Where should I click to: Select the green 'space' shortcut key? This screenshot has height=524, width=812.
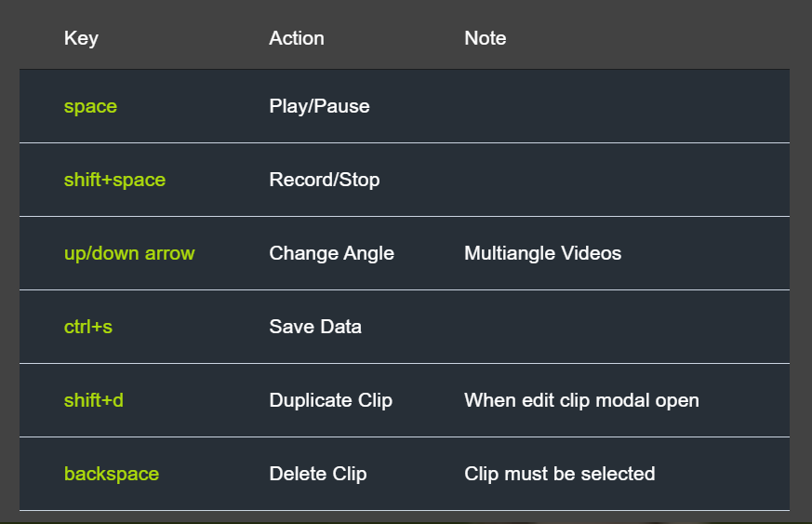pos(90,107)
